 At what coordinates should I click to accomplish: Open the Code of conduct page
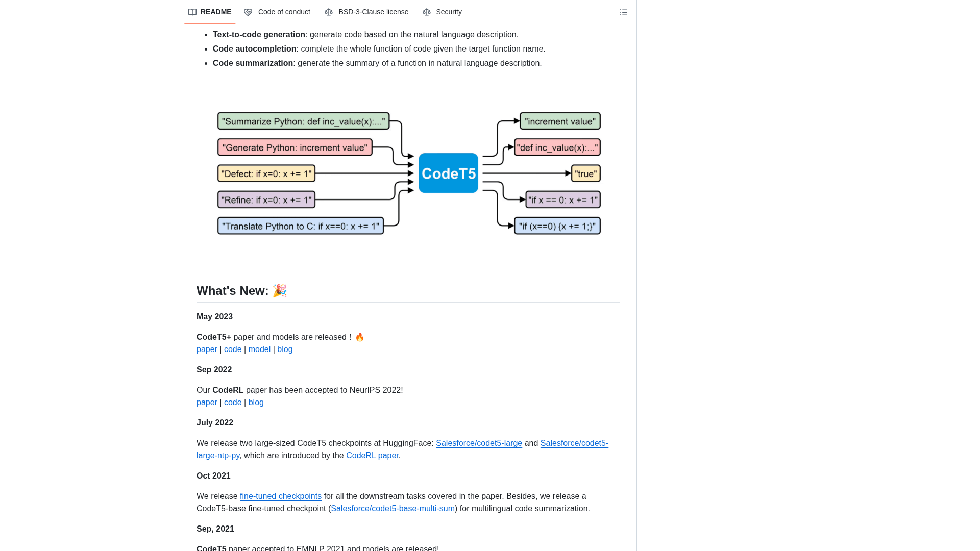click(284, 12)
